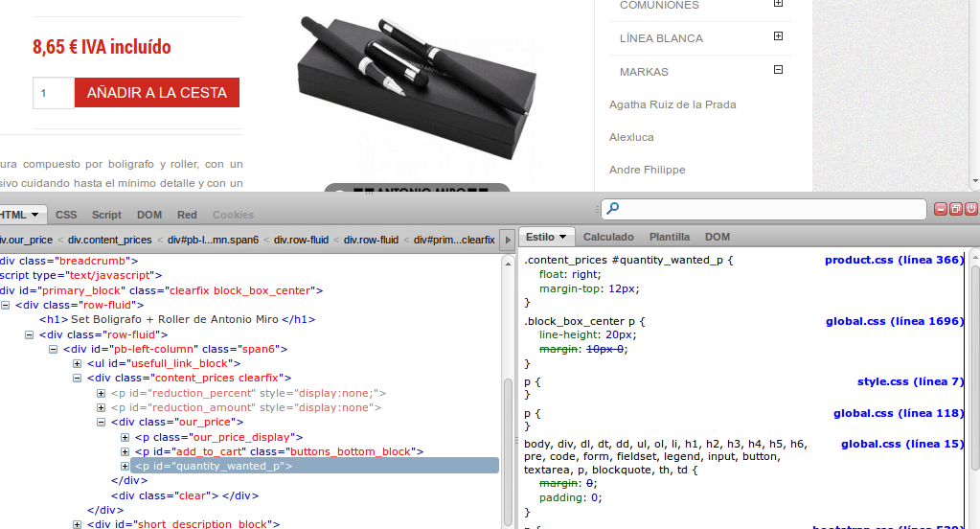The width and height of the screenshot is (980, 529).
Task: Expand the short_description_block div node
Action: [x=77, y=524]
